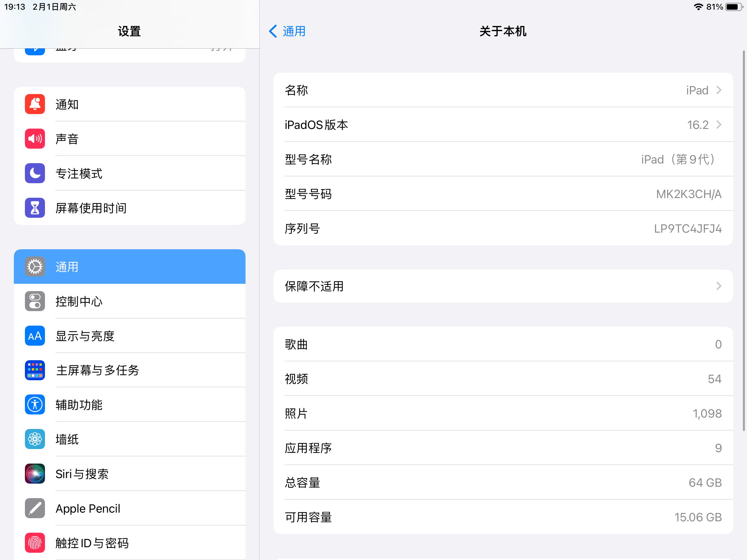Go back to 通用 page

click(287, 31)
